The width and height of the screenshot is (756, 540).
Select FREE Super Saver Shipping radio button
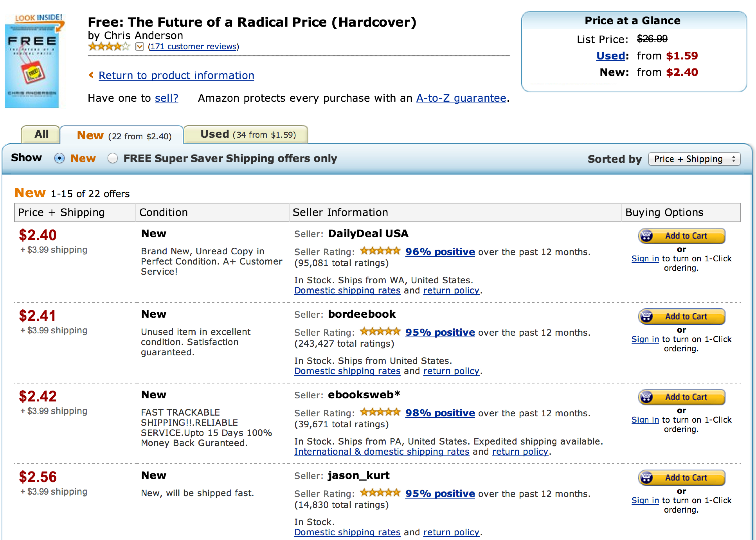[113, 158]
